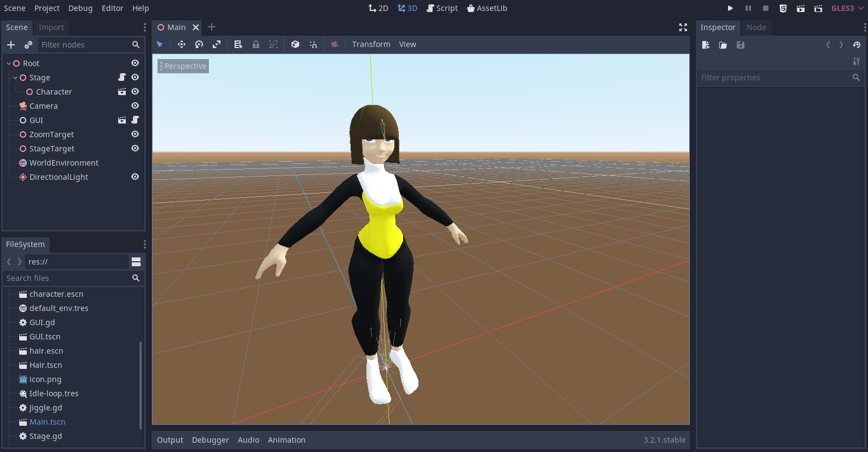This screenshot has width=868, height=452.
Task: Open the Perspective viewport menu
Action: coord(183,66)
